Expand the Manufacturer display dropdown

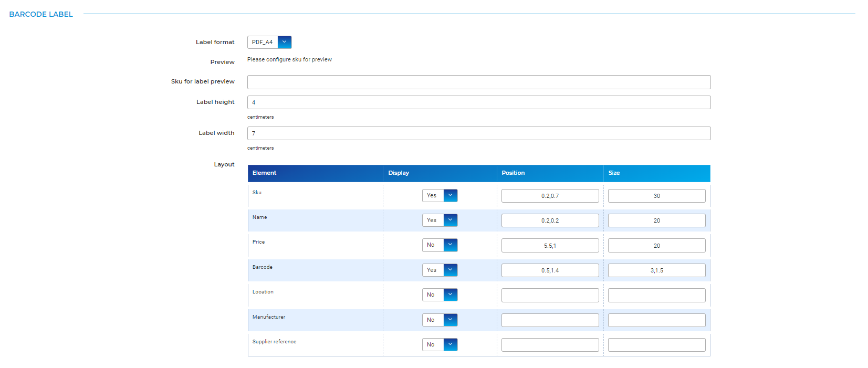click(x=440, y=320)
